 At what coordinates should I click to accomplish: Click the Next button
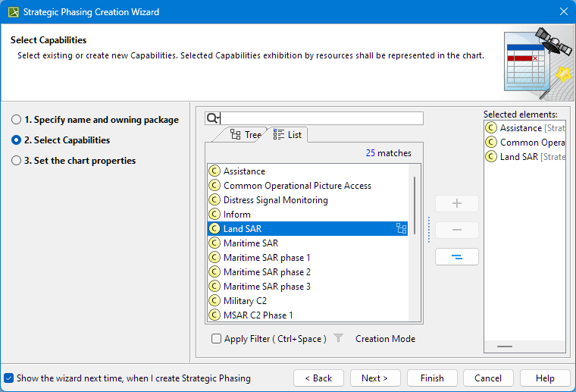coord(374,378)
